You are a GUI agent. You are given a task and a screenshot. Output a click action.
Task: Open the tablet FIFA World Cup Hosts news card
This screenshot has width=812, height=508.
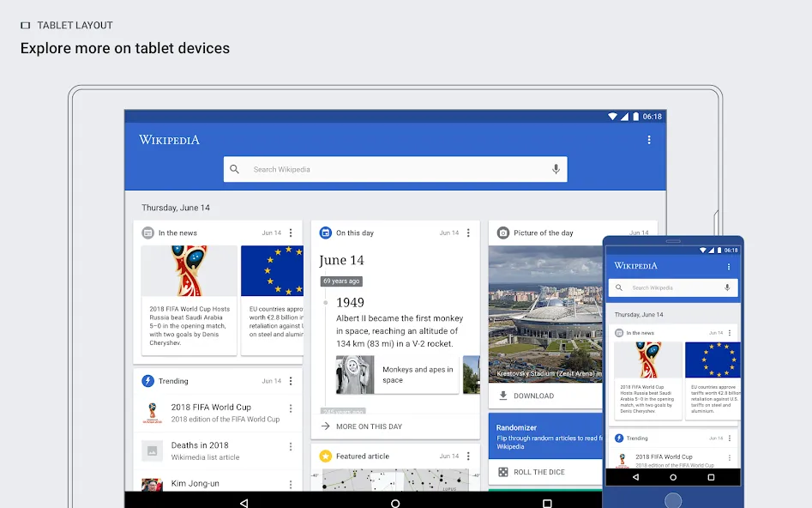point(189,300)
